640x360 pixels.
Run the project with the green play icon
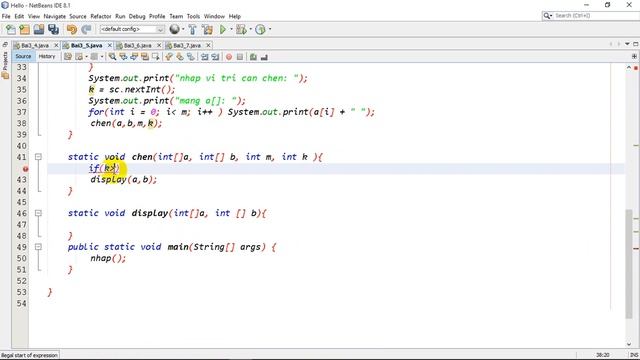[x=223, y=29]
